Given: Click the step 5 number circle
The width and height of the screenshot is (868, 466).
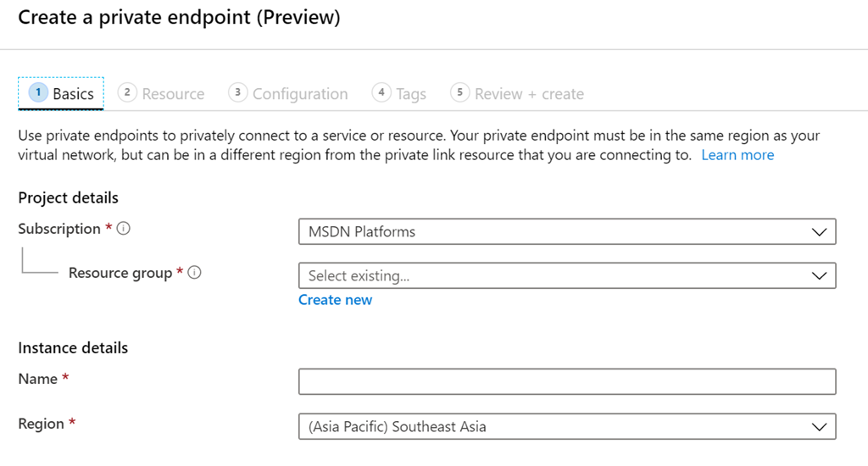Looking at the screenshot, I should point(460,92).
